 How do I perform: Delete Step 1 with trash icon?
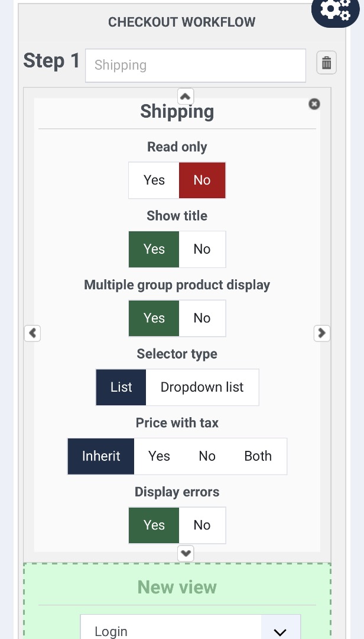click(327, 63)
